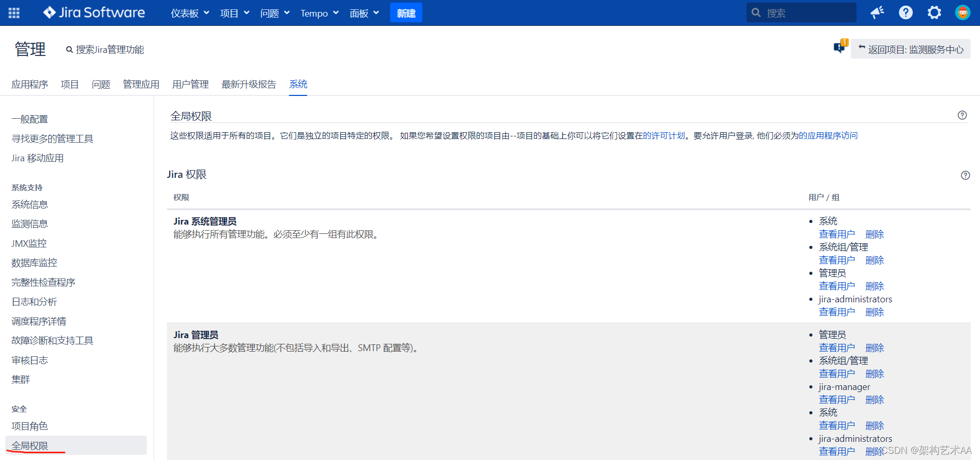
Task: Open 集群 in the sidebar
Action: 21,379
